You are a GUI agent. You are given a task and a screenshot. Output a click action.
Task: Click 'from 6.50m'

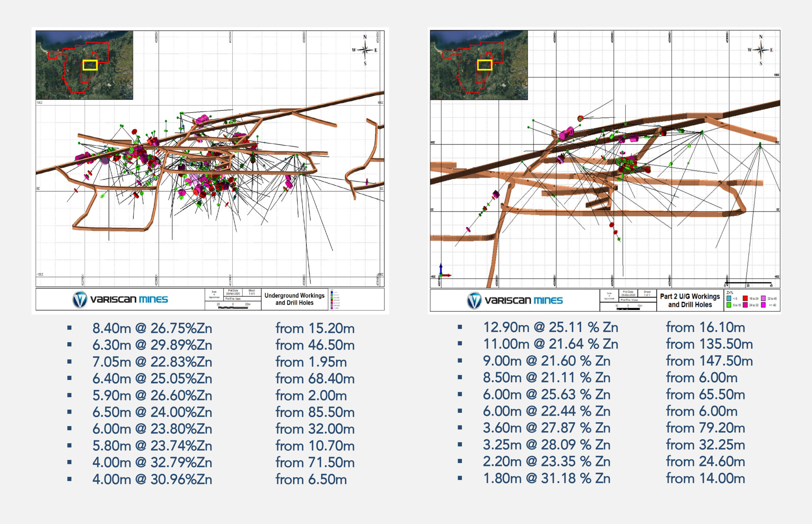(311, 479)
